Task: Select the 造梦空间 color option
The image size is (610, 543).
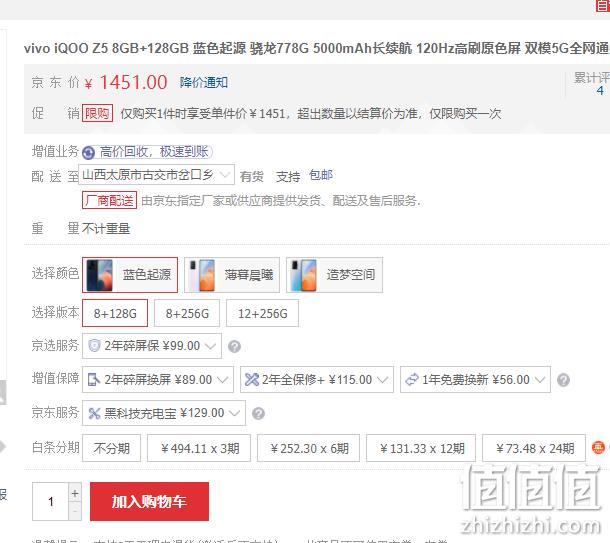Action: click(335, 275)
